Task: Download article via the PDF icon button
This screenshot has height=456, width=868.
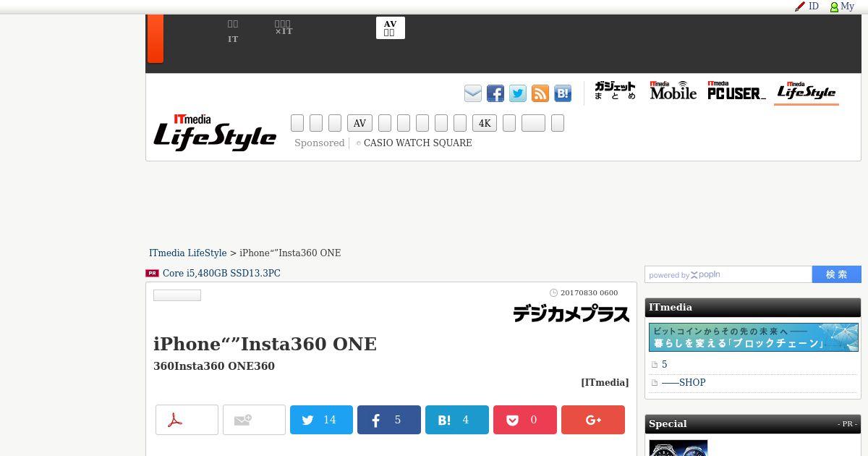Action: [x=187, y=420]
